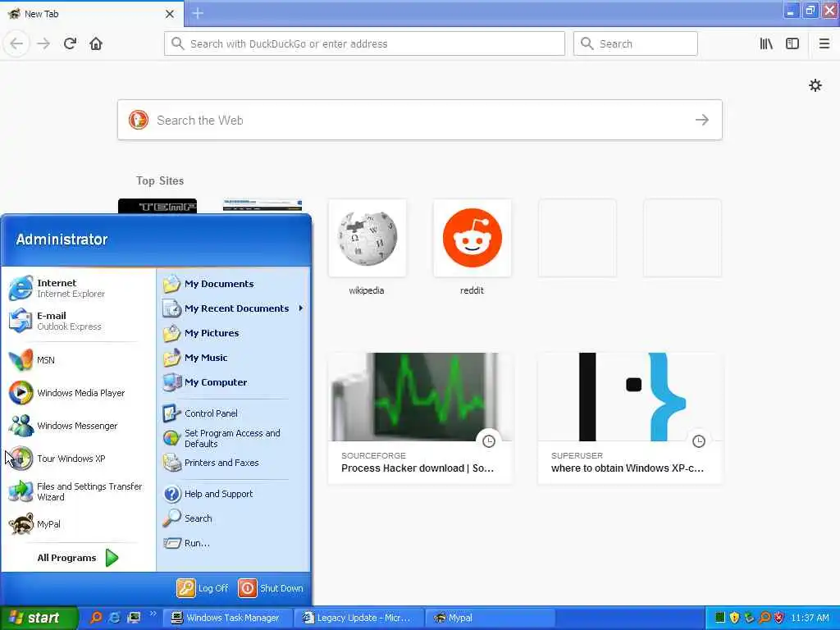Image resolution: width=840 pixels, height=630 pixels.
Task: Click the search arrow in Search the Web
Action: 702,120
